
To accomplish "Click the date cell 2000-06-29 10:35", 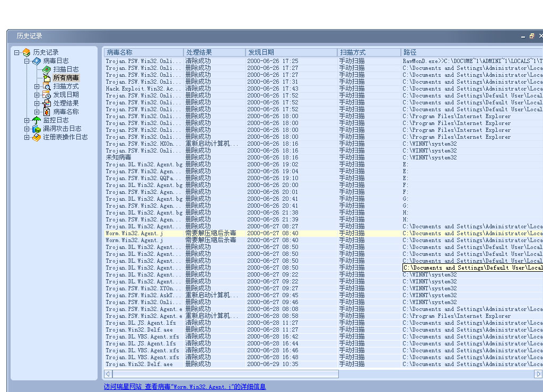I will pos(273,364).
